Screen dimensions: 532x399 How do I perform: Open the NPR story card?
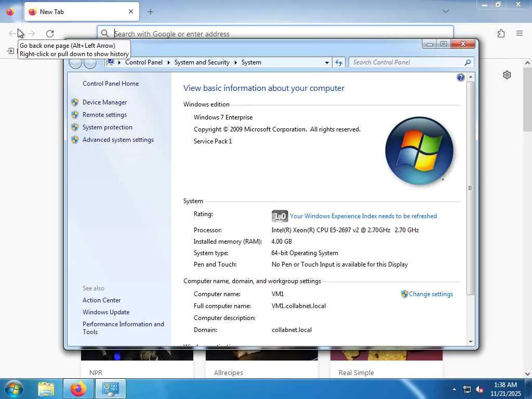pyautogui.click(x=137, y=363)
